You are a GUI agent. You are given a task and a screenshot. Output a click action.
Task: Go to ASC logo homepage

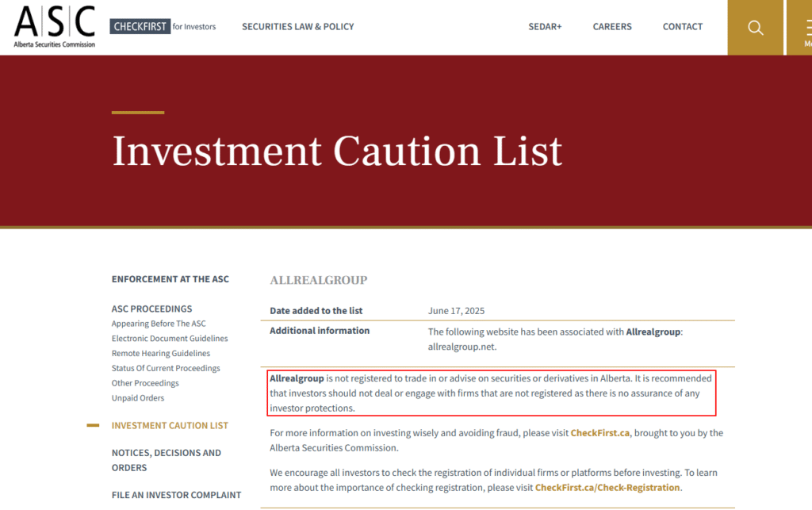coord(55,27)
